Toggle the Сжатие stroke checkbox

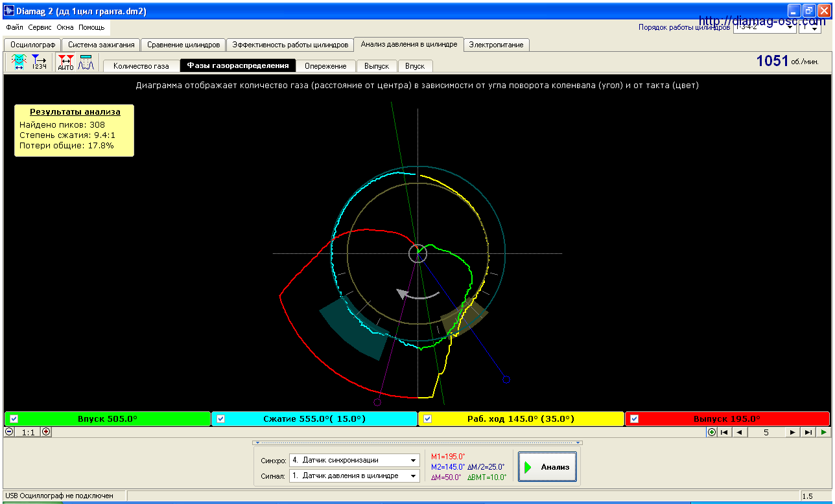(x=221, y=419)
